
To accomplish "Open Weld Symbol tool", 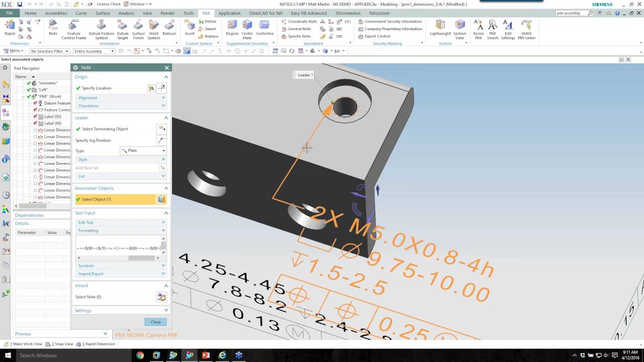I will click(153, 30).
